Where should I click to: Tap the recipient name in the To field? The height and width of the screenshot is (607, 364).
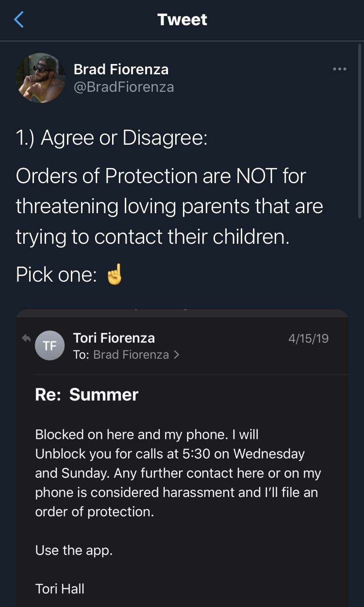tap(131, 355)
